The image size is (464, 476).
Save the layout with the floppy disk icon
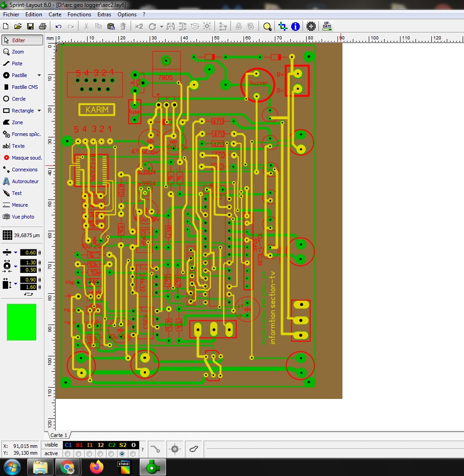(30, 26)
